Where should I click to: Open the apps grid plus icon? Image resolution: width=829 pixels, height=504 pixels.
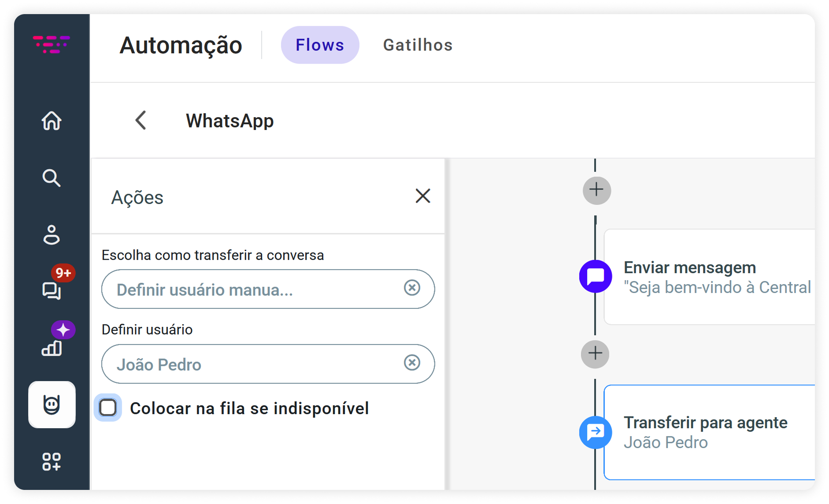pyautogui.click(x=52, y=462)
